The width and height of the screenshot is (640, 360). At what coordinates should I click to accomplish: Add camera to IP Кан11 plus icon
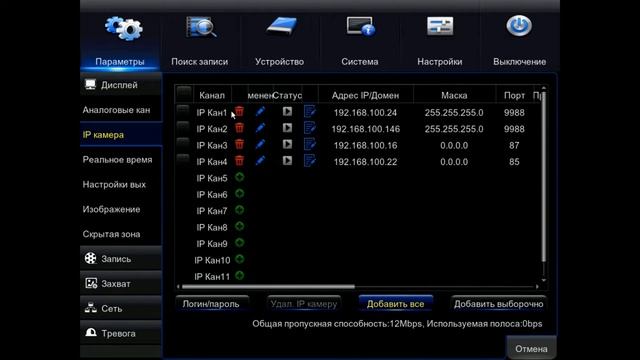coord(240,275)
